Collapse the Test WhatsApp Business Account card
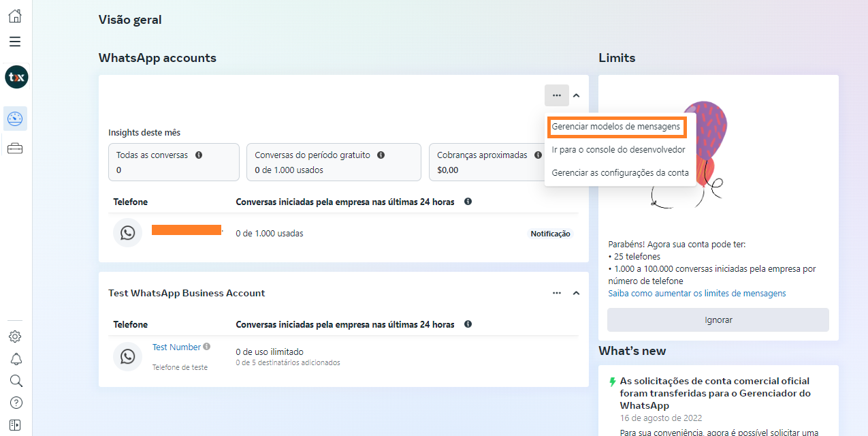This screenshot has height=436, width=868. tap(576, 293)
